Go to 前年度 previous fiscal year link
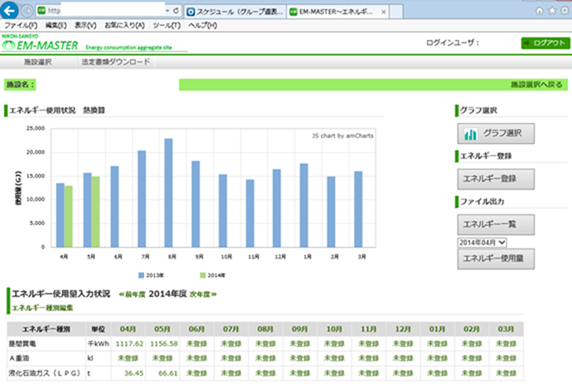Image resolution: width=572 pixels, height=388 pixels. 132,295
